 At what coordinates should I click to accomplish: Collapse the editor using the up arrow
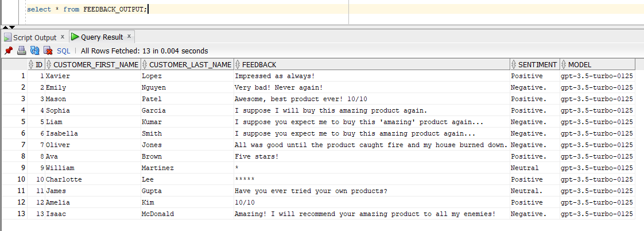pos(5,26)
